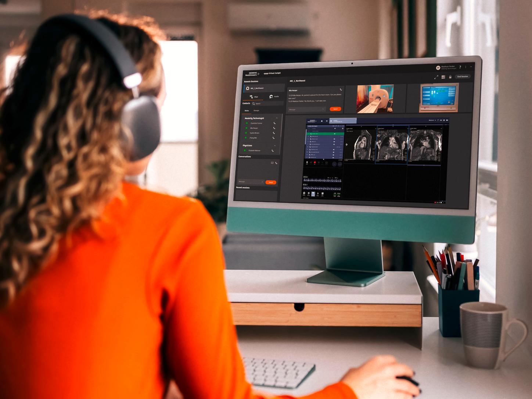Screen dimensions: 532x399
Task: Click the screen share icon in the Conversations panel
Action: pos(272,163)
